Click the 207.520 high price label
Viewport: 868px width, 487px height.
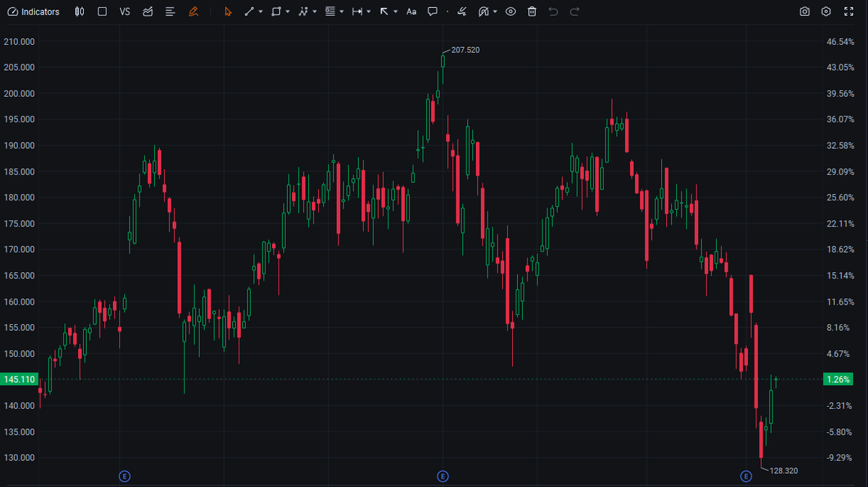tap(465, 50)
